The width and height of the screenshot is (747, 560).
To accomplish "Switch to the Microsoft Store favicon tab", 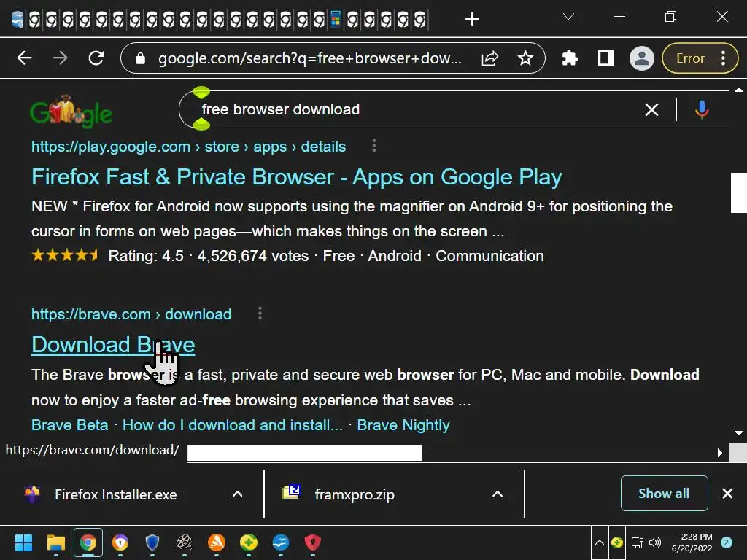I will pyautogui.click(x=336, y=20).
